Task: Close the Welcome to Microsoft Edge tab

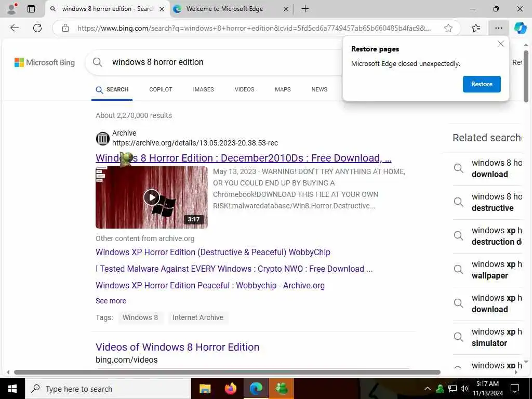Action: [x=286, y=9]
